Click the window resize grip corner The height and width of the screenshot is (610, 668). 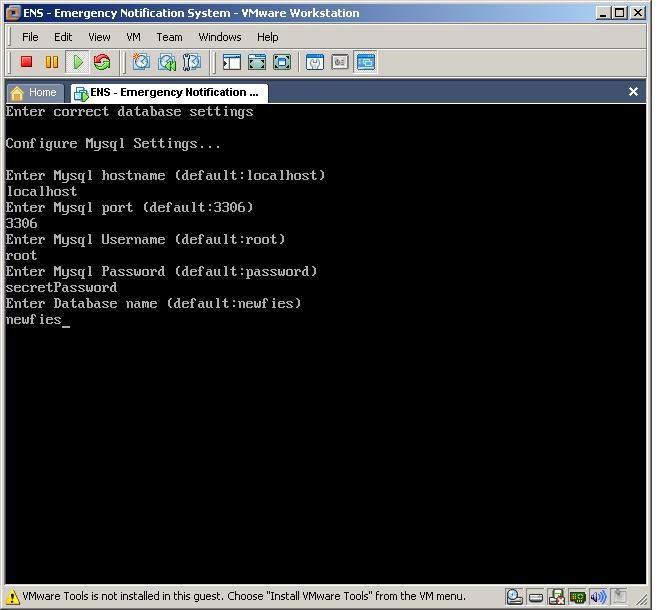(x=641, y=600)
